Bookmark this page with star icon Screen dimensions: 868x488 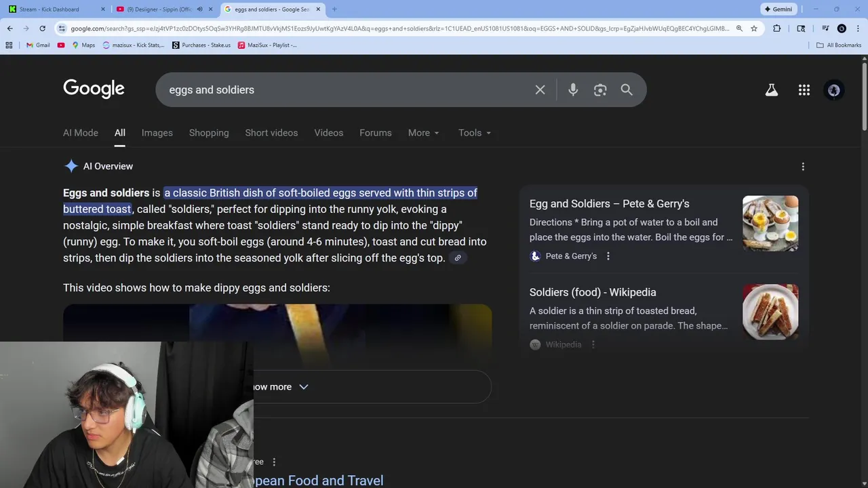(x=753, y=28)
